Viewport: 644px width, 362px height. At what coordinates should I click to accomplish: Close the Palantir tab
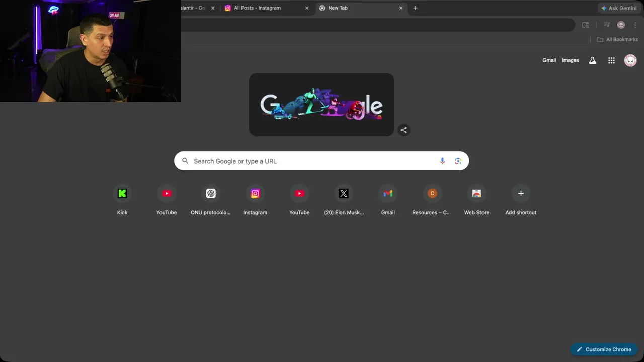pyautogui.click(x=212, y=8)
